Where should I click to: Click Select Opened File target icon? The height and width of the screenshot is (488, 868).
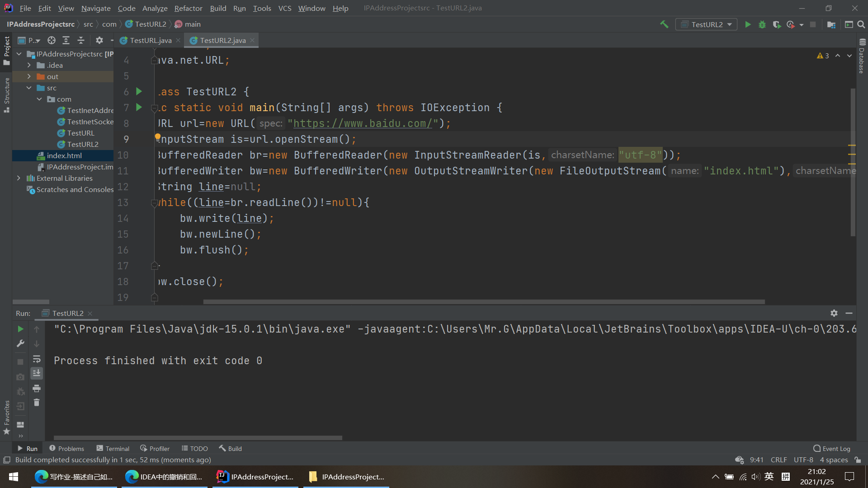(52, 40)
